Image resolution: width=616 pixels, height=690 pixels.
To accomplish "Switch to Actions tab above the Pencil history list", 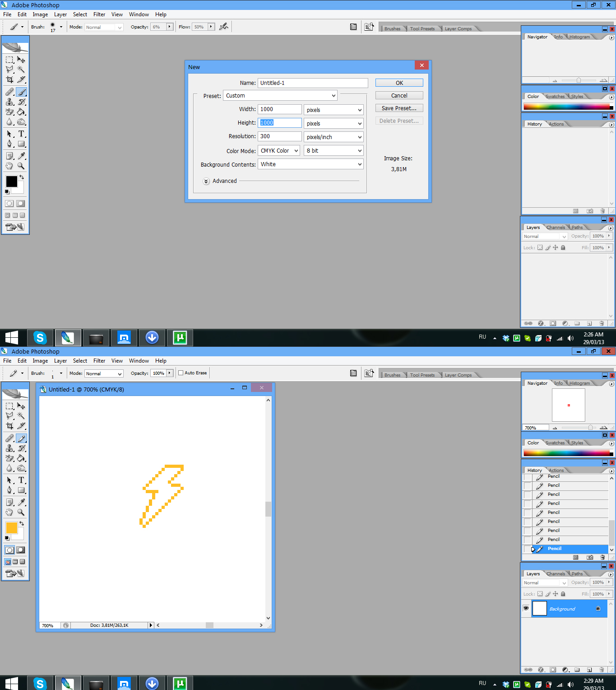I will [556, 471].
